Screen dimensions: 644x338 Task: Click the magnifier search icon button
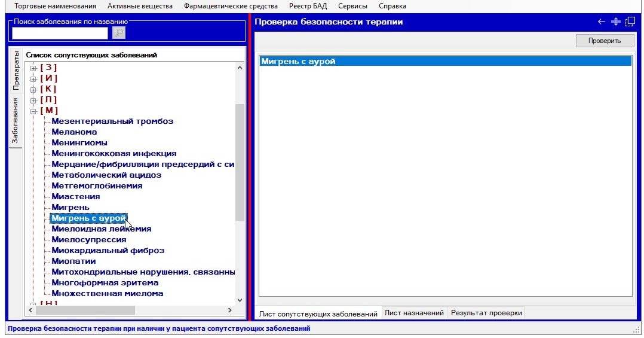[x=119, y=33]
